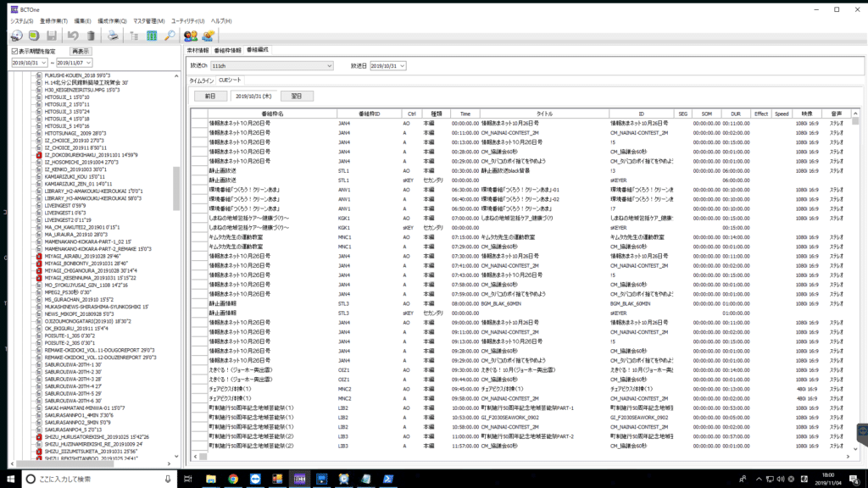This screenshot has height=488, width=868.
Task: Click Time column header
Action: tap(465, 114)
